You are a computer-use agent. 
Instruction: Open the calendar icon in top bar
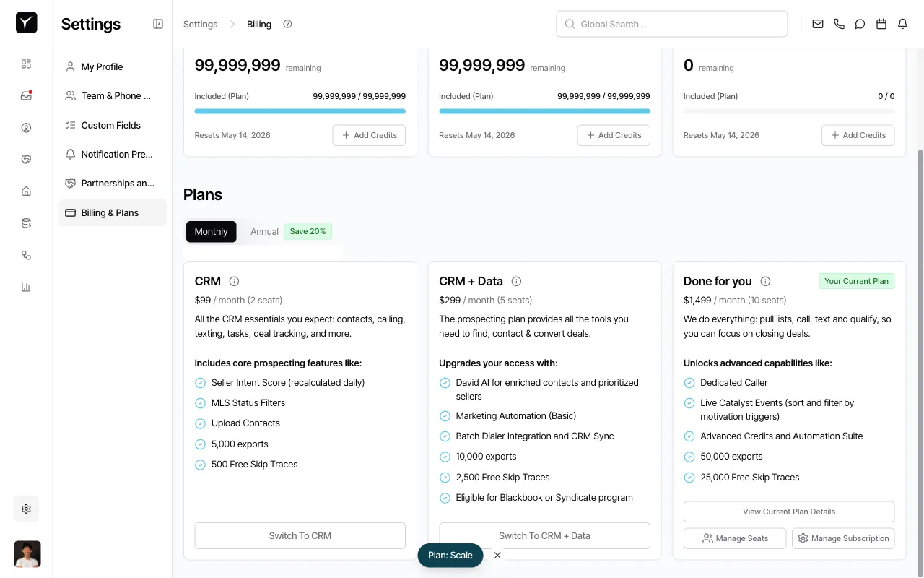(x=881, y=24)
